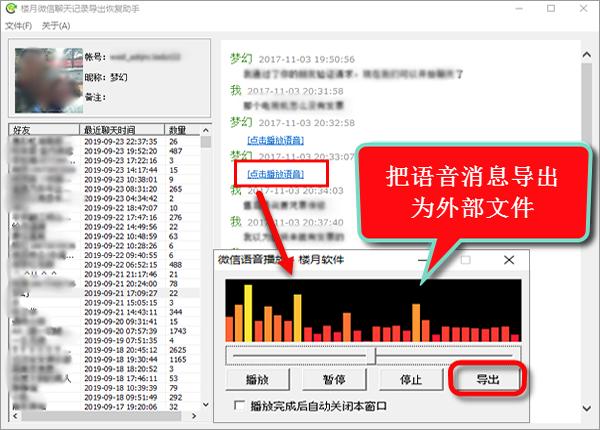This screenshot has width=600, height=430.
Task: Click the count value 344
Action: tap(176, 312)
